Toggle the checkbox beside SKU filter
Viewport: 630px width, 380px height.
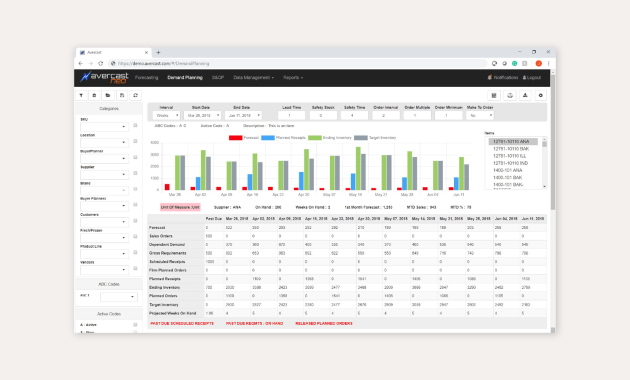point(135,125)
